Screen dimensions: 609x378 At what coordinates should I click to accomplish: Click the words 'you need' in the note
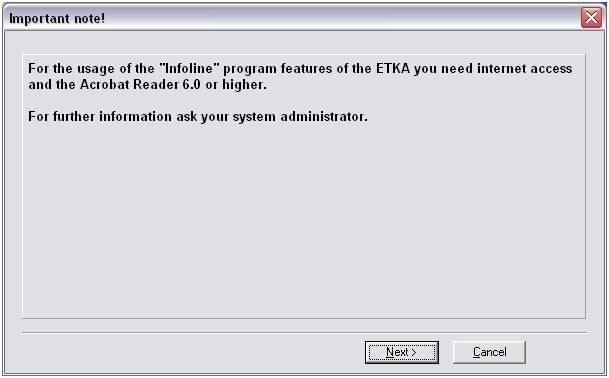[x=443, y=69]
